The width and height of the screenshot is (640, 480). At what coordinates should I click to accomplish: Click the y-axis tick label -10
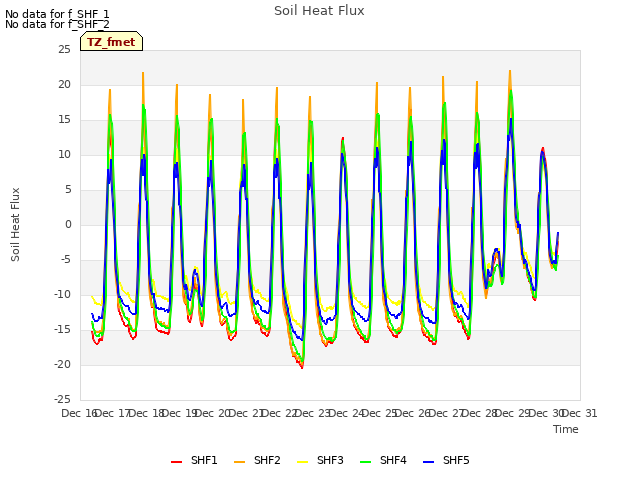click(x=63, y=294)
